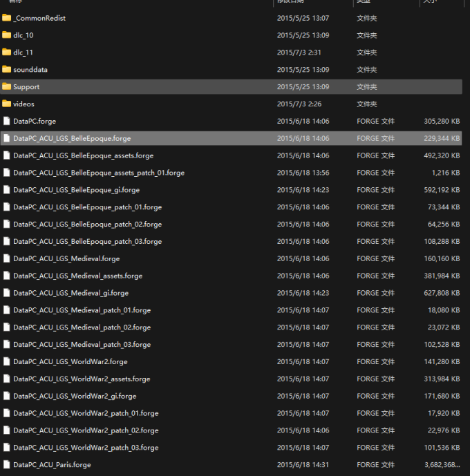Viewport: 470px width, 476px height.
Task: Click the dlc_11 folder icon
Action: pyautogui.click(x=6, y=53)
